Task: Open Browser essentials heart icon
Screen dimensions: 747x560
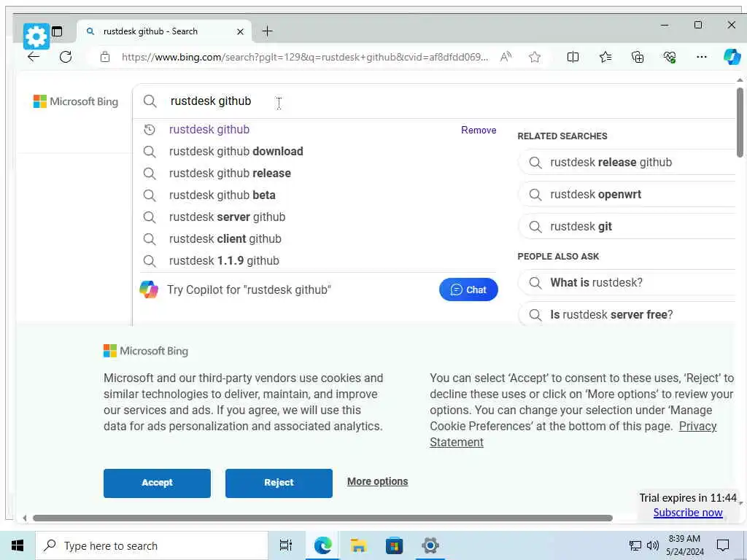Action: [x=670, y=57]
